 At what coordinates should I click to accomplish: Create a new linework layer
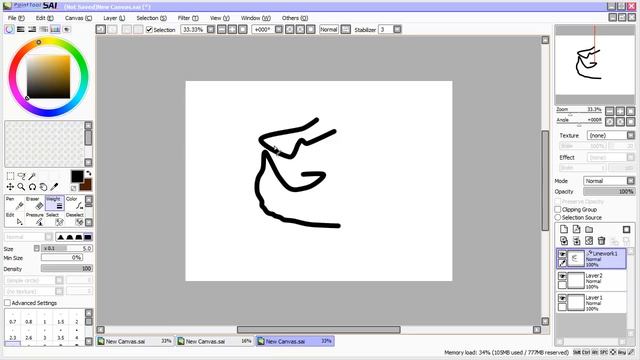click(x=576, y=229)
